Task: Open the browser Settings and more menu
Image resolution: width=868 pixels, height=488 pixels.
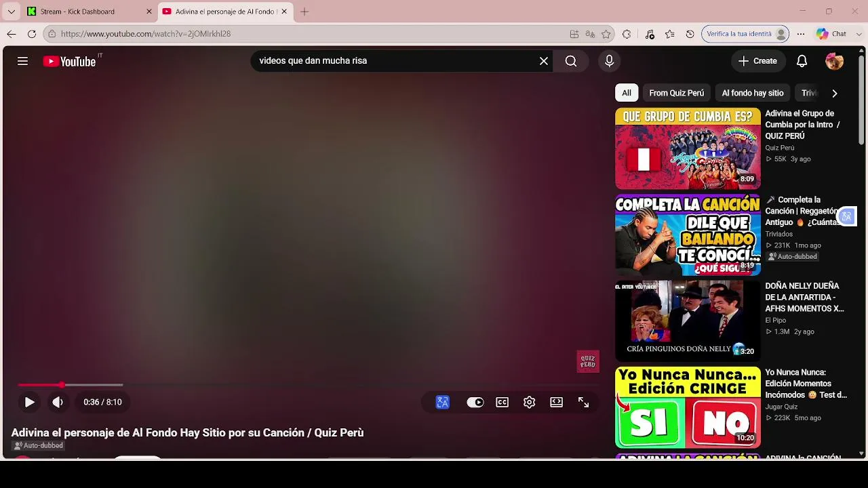Action: tap(801, 34)
